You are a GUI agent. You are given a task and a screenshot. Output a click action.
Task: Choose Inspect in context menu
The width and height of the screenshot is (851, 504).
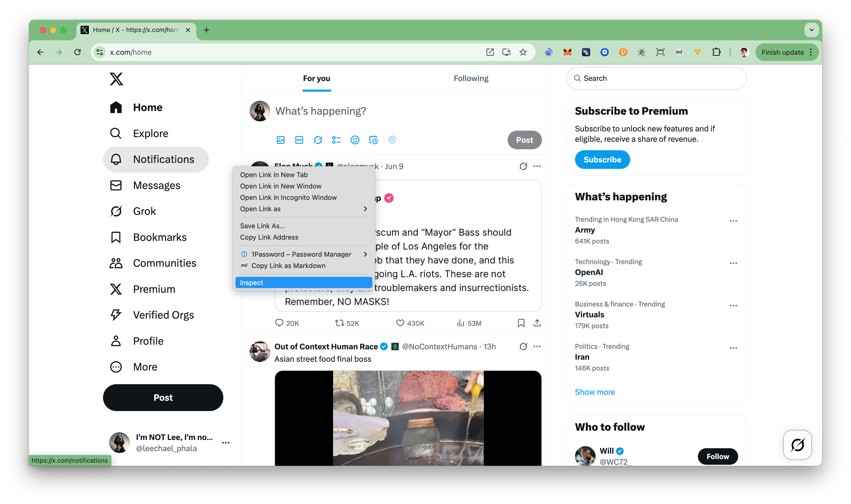click(304, 282)
